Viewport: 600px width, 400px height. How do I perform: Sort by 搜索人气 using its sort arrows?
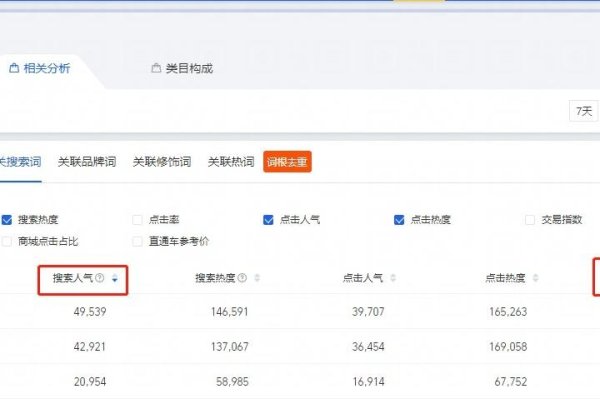[115, 278]
